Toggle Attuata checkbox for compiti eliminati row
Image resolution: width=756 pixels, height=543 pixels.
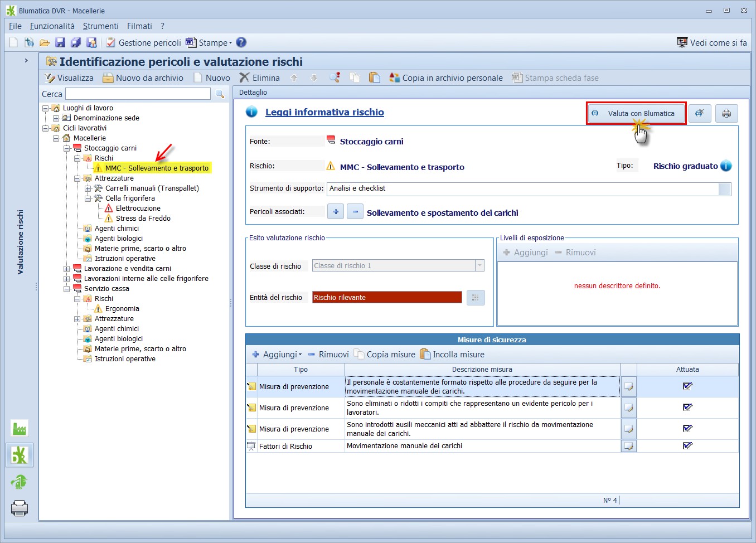687,408
